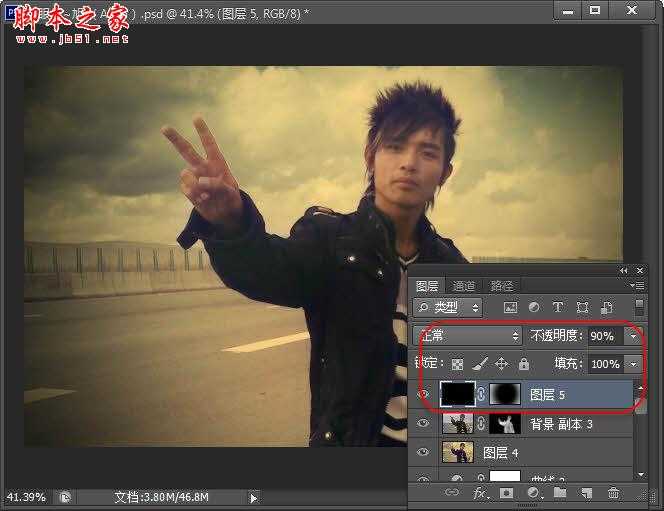664x511 pixels.
Task: Open status bar info arrow menu
Action: [x=253, y=498]
